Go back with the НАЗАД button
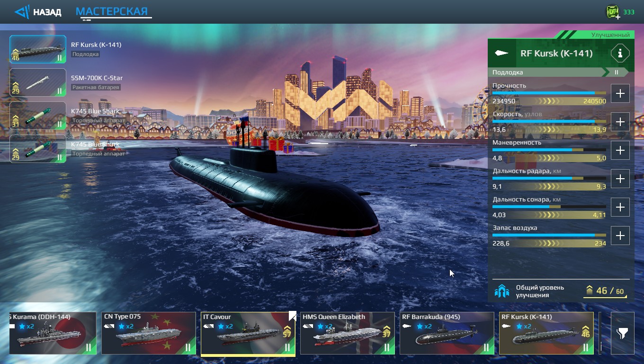This screenshot has height=364, width=644. [x=38, y=12]
